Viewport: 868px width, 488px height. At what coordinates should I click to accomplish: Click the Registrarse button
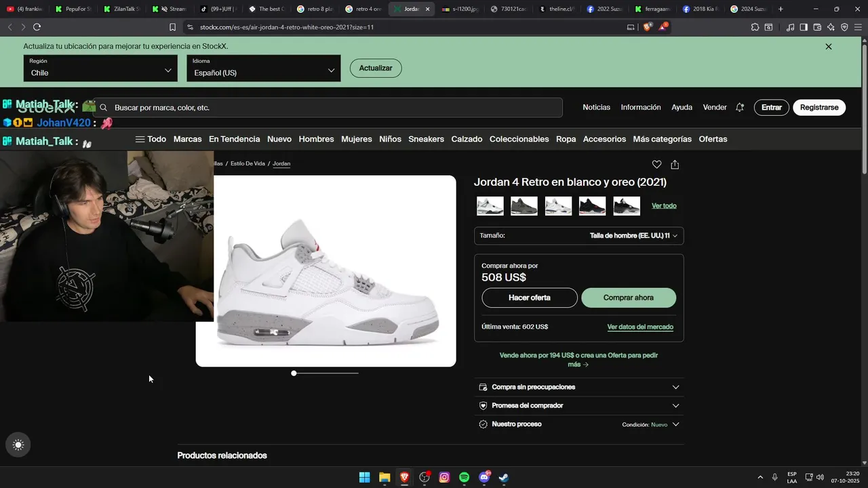click(819, 107)
